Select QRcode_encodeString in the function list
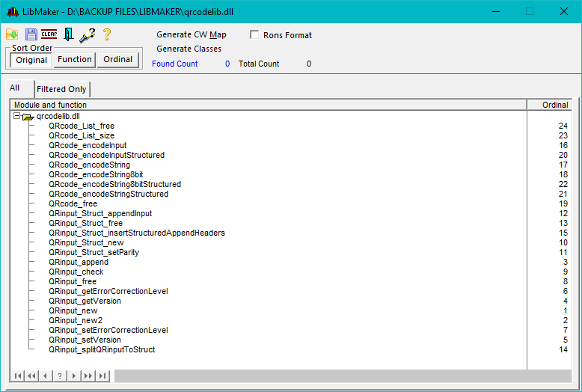 (x=89, y=165)
